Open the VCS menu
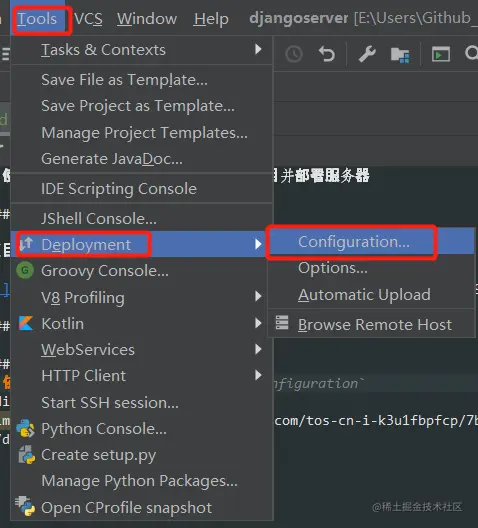The image size is (478, 528). point(88,19)
